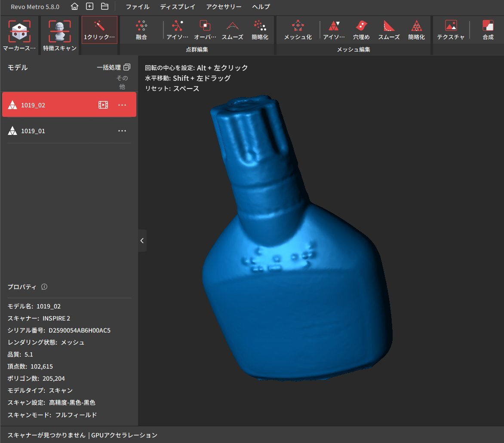Click the Marker Scan icon
The image size is (504, 443).
tap(19, 31)
